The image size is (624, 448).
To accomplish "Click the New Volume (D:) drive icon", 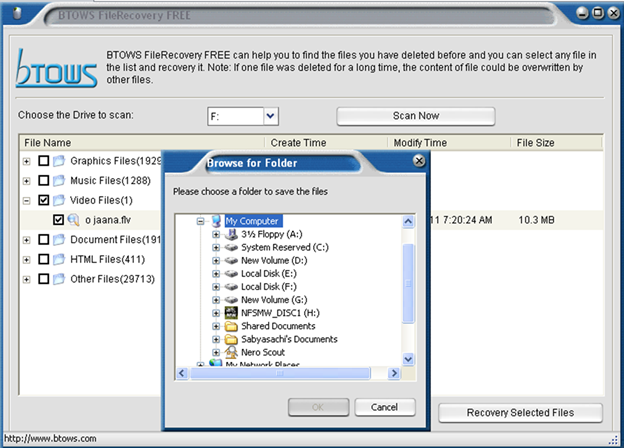I will (x=231, y=261).
